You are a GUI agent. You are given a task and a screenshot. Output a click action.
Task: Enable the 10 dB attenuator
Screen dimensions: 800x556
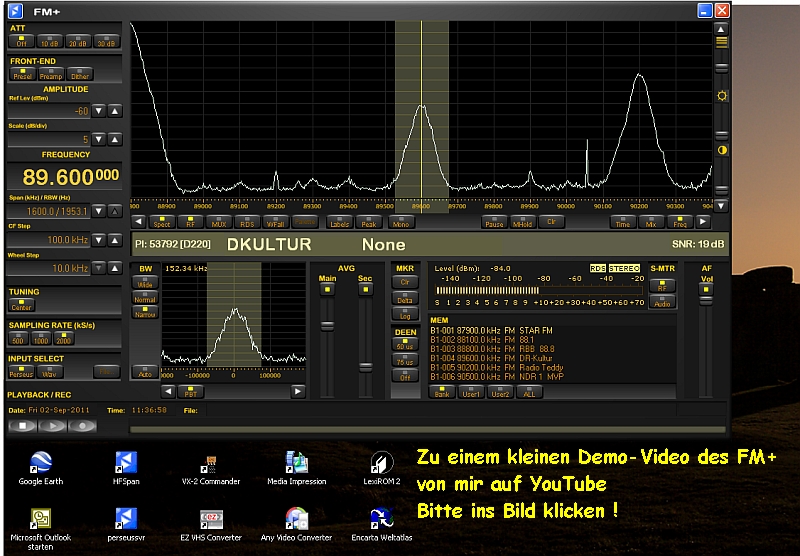(x=50, y=42)
